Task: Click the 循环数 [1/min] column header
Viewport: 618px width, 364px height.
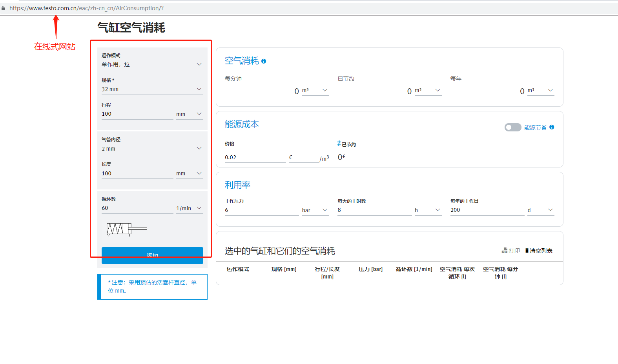Action: click(414, 269)
